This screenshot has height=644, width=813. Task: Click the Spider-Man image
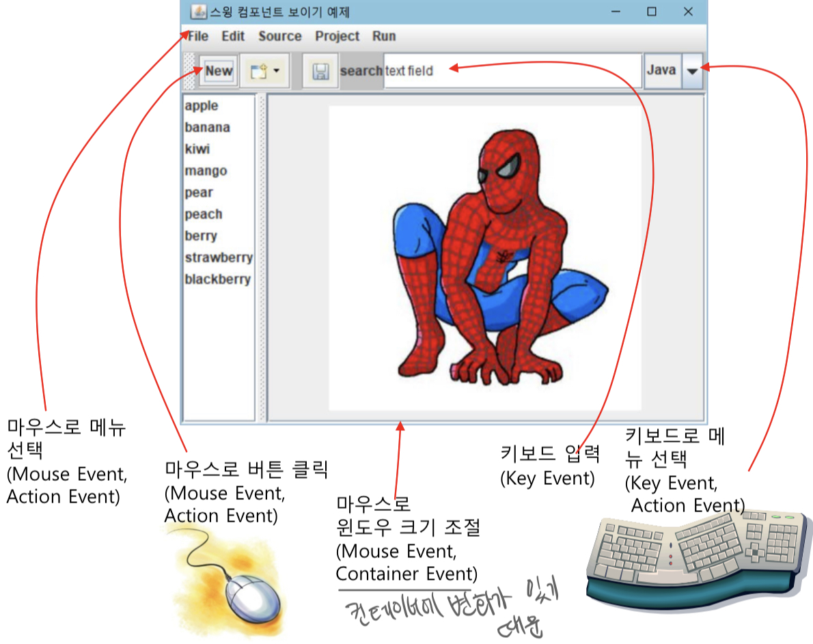click(x=485, y=258)
